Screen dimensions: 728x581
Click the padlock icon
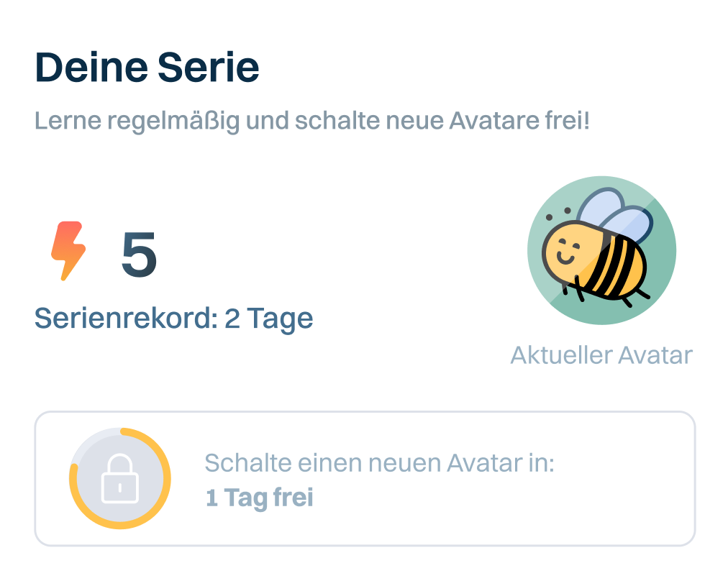119,479
